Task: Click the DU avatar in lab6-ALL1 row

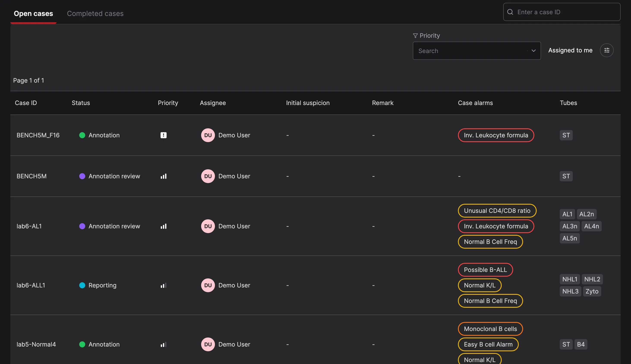Action: click(x=208, y=285)
